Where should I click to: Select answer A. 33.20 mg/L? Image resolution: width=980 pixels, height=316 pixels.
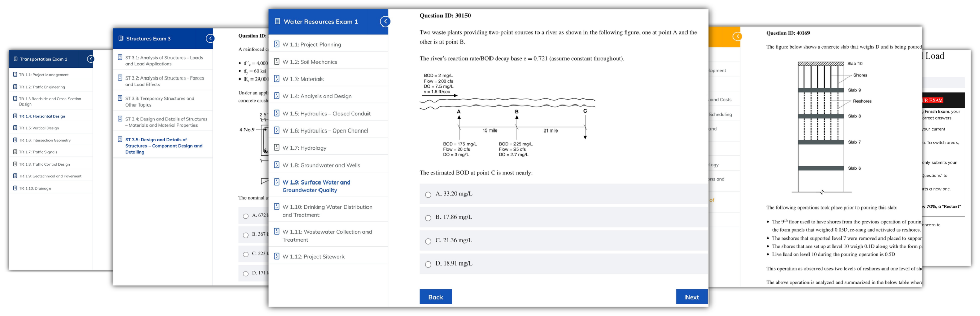tap(428, 195)
